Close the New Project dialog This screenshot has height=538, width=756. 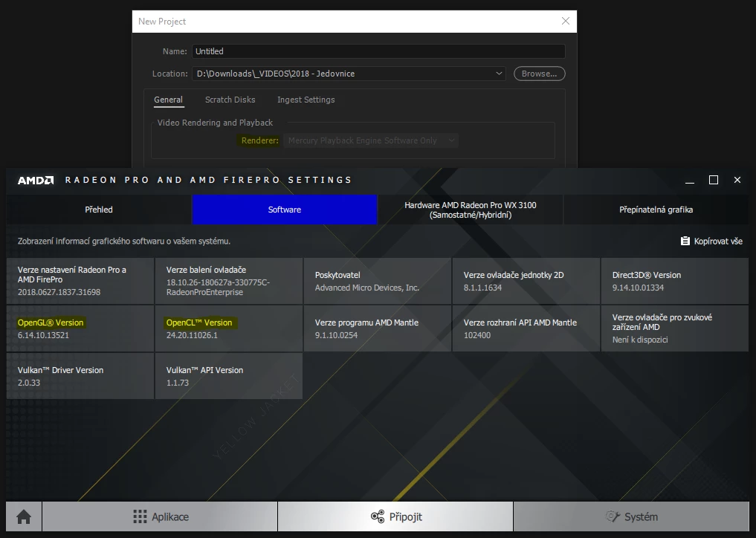[566, 22]
